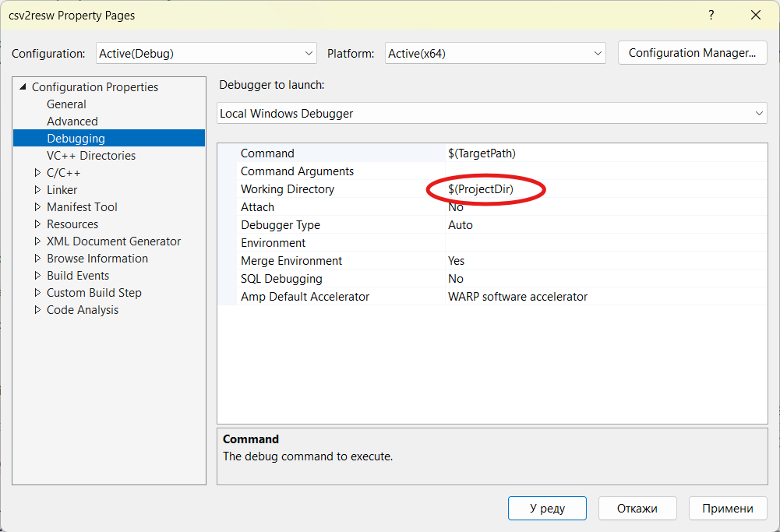The height and width of the screenshot is (532, 780).
Task: Select Advanced in the properties tree
Action: point(72,122)
